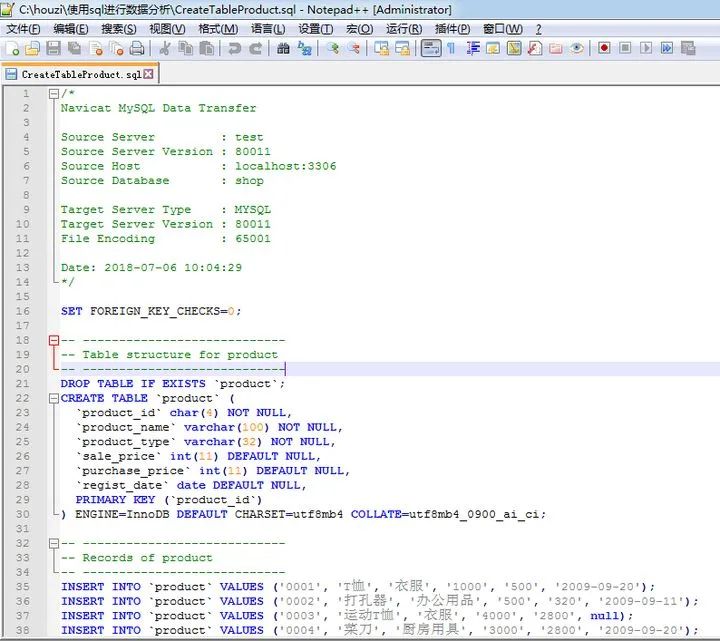Open Find with the binoculars icon
The height and width of the screenshot is (641, 720).
pyautogui.click(x=283, y=48)
